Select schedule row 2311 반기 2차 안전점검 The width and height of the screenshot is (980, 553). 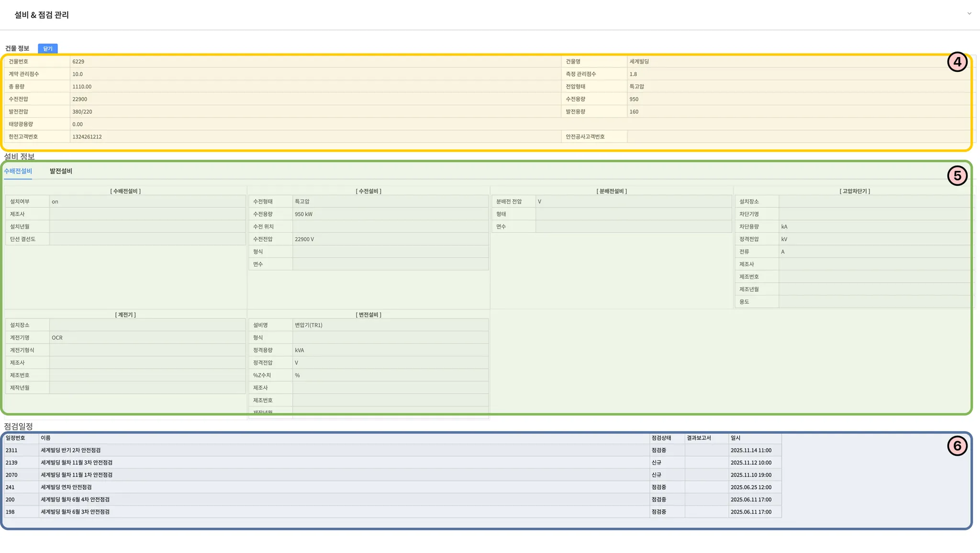pos(71,450)
